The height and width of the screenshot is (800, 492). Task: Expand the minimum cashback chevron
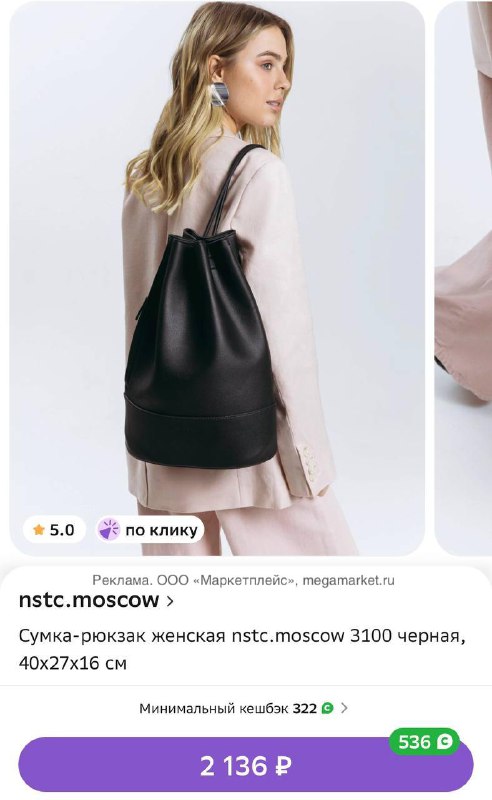(344, 708)
